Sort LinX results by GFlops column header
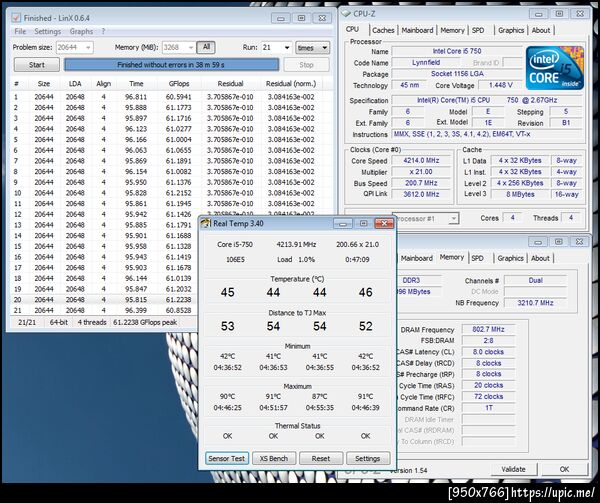The width and height of the screenshot is (600, 503). coord(179,84)
